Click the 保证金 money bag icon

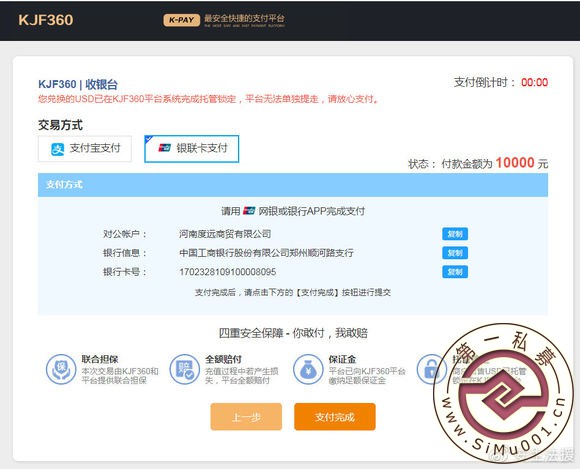pos(308,369)
